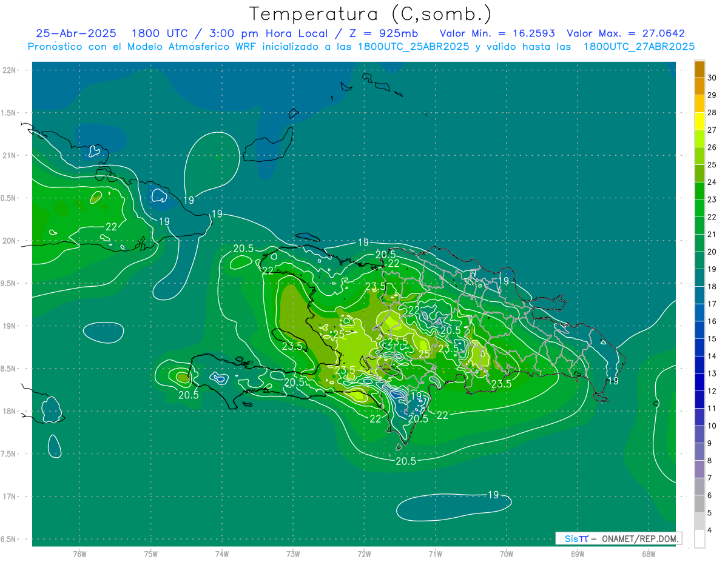Click the '17N' latitude label

coord(9,497)
